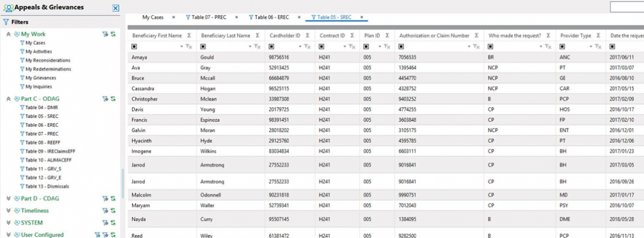Click the filter settings icon beside My Work
This screenshot has height=238, width=644.
point(105,34)
